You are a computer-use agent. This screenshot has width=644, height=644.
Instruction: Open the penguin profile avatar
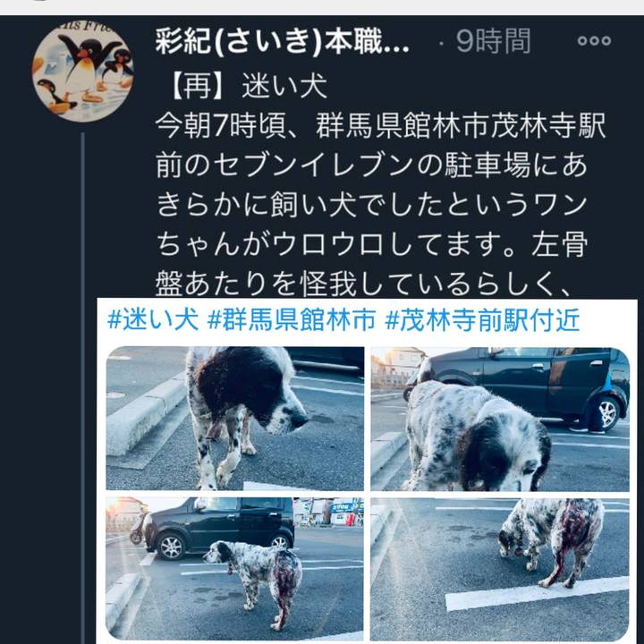pyautogui.click(x=83, y=72)
